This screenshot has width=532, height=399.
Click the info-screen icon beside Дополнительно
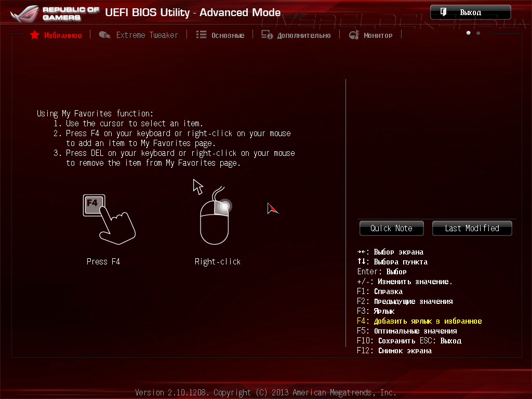point(267,35)
